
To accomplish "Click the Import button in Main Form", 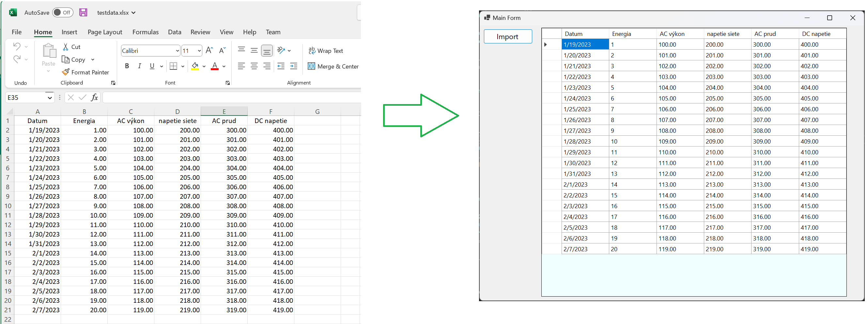I will pos(508,36).
